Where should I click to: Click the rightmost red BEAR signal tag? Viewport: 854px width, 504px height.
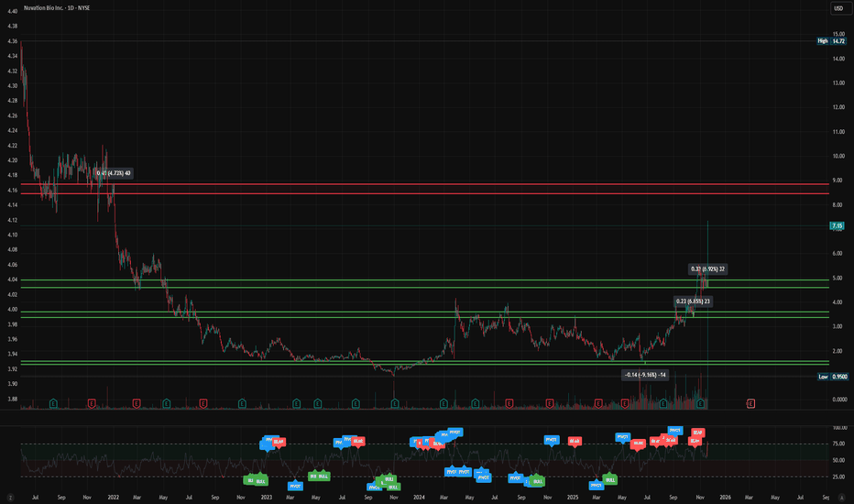click(697, 432)
